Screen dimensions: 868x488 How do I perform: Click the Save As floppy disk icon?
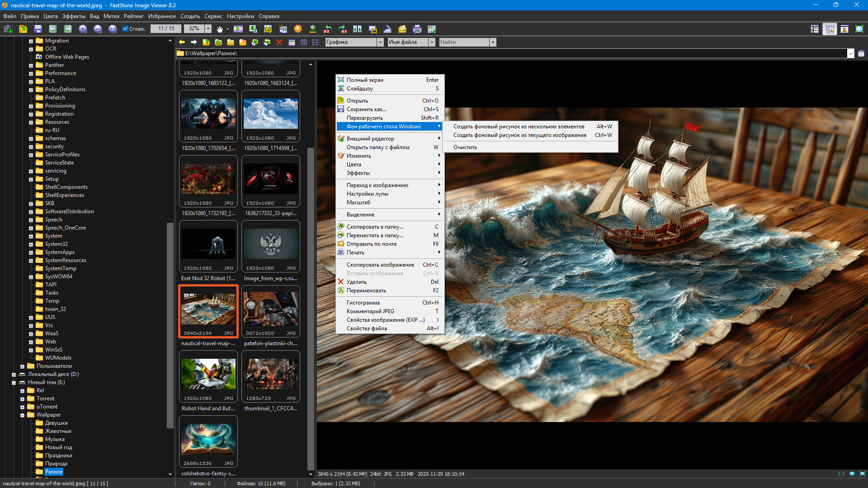(38, 29)
